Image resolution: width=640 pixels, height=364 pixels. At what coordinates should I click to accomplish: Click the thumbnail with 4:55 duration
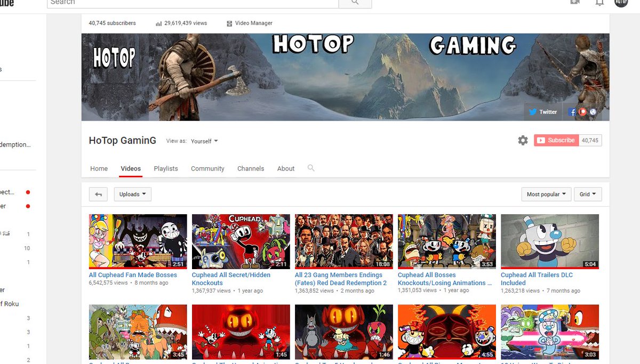(447, 332)
